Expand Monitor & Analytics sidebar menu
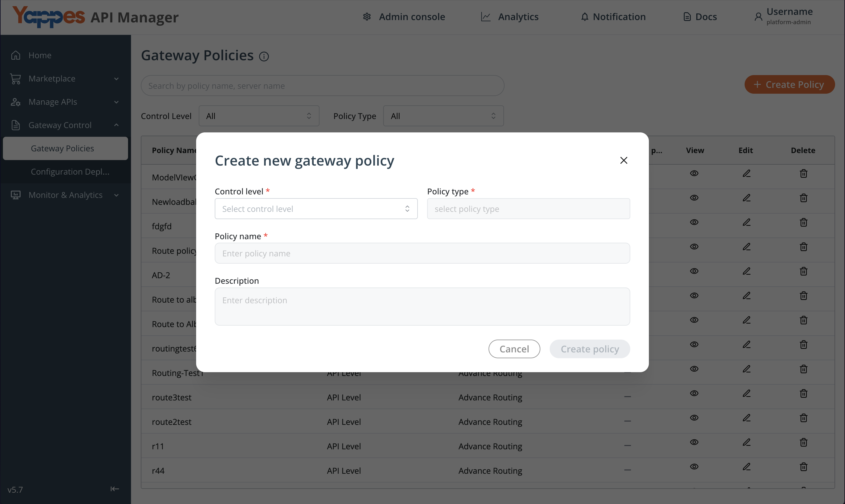Image resolution: width=845 pixels, height=504 pixels. pos(65,195)
